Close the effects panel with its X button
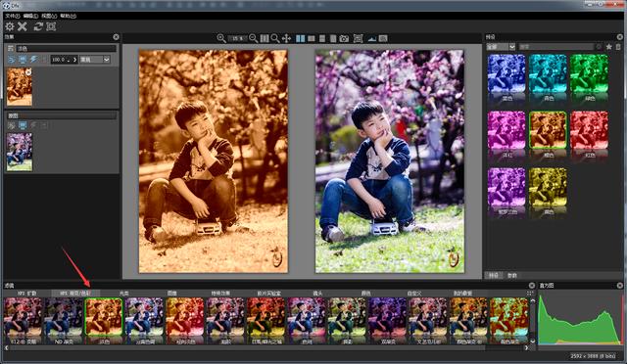The image size is (627, 364). pyautogui.click(x=116, y=37)
